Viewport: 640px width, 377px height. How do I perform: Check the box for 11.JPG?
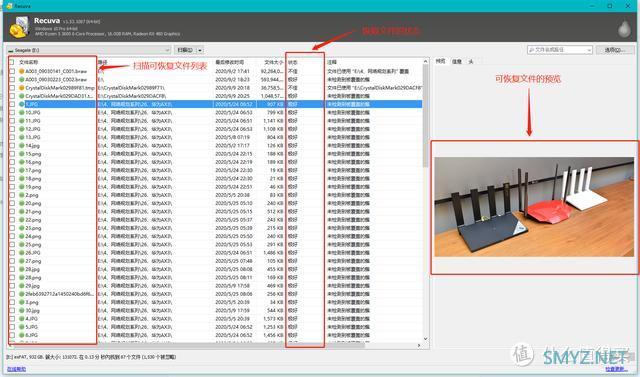pyautogui.click(x=12, y=121)
